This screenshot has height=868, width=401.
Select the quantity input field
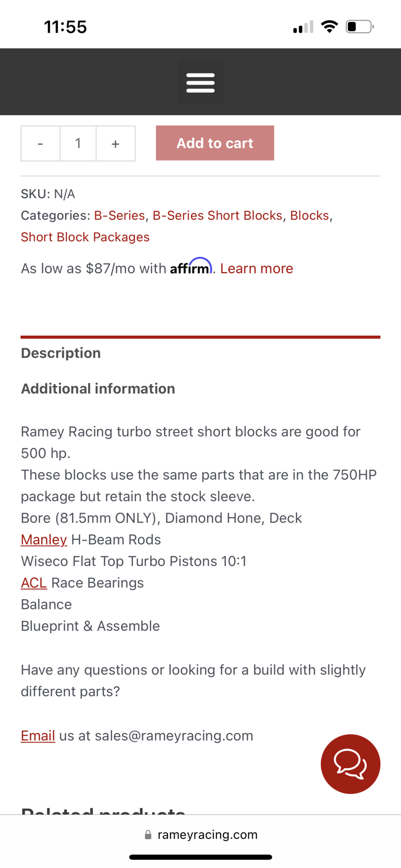coord(78,143)
